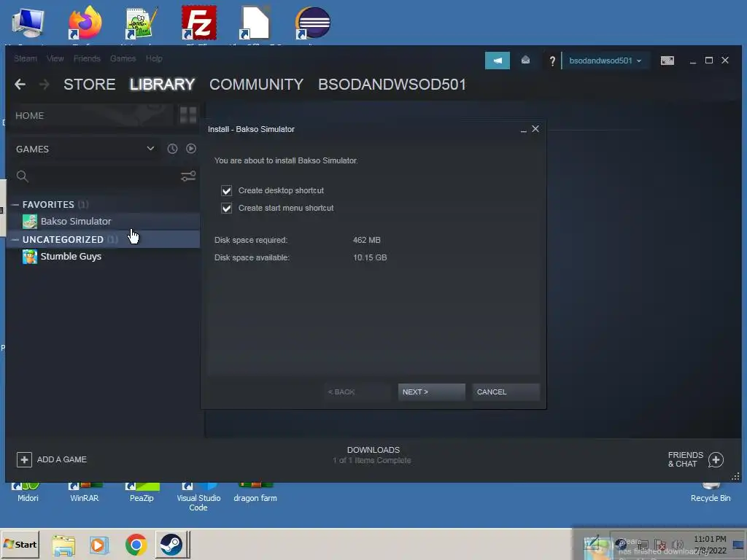
Task: Select Stumble Guys in library list
Action: pos(104,257)
